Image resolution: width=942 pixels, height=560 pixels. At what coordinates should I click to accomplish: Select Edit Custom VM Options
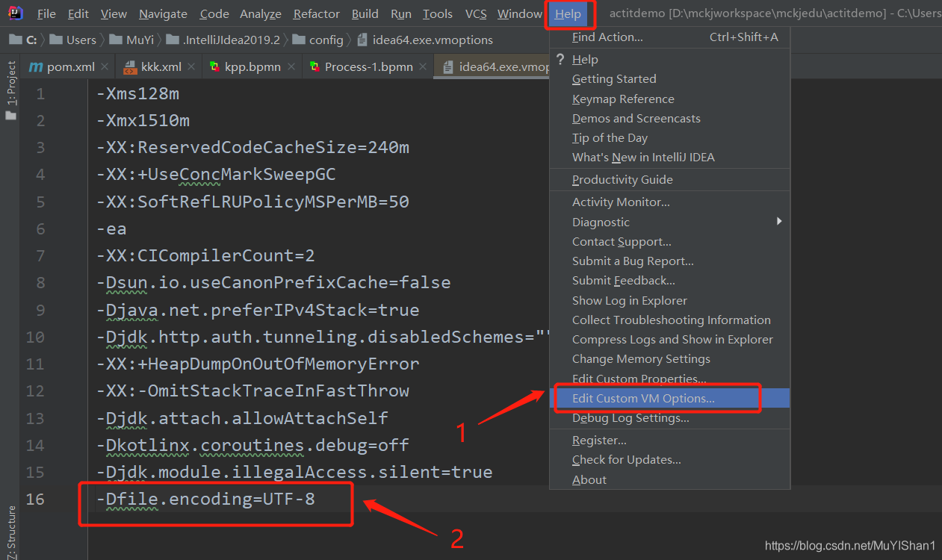(669, 398)
